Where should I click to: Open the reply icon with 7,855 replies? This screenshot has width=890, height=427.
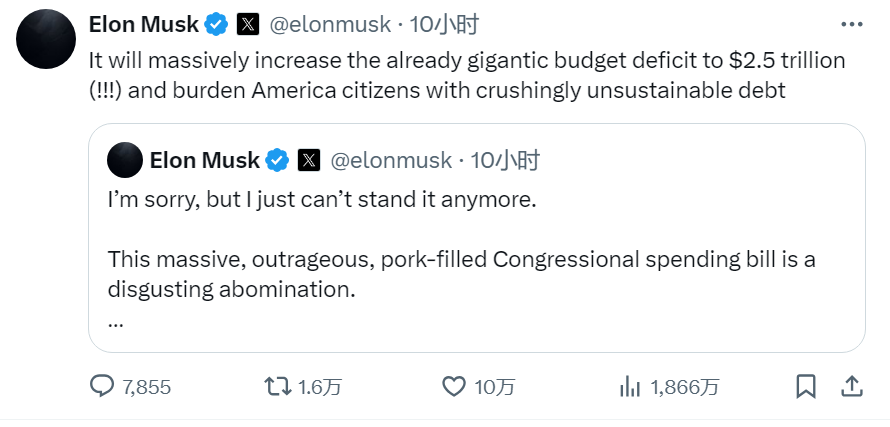pos(103,387)
